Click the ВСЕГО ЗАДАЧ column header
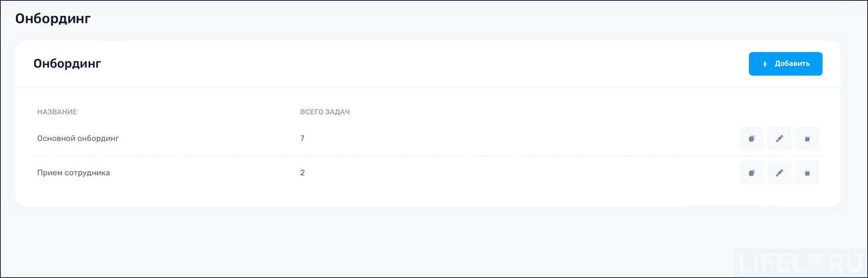The width and height of the screenshot is (868, 278). pos(325,112)
